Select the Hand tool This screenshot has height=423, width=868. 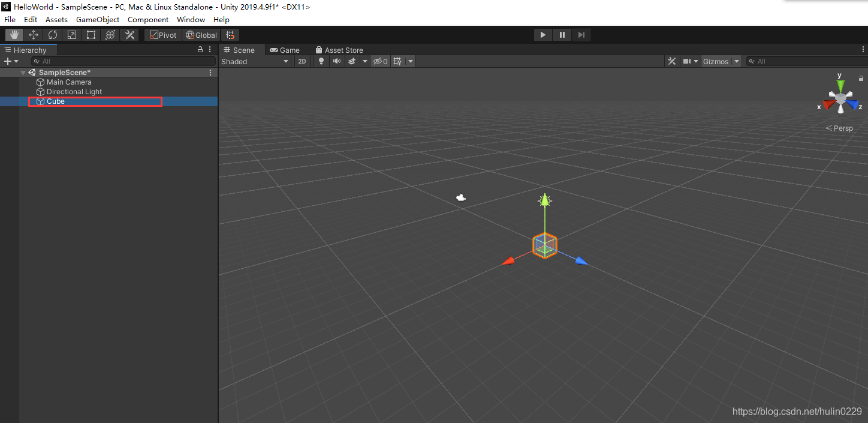14,35
